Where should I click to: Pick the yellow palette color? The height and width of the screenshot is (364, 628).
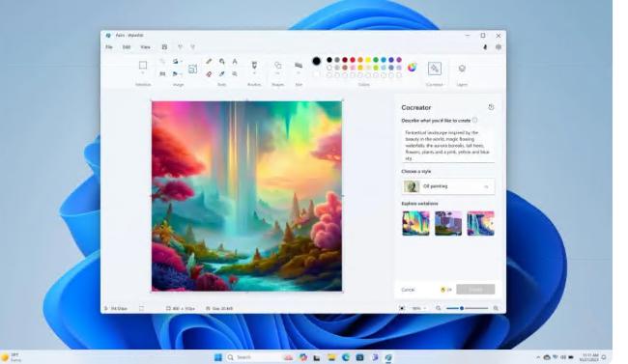[368, 60]
